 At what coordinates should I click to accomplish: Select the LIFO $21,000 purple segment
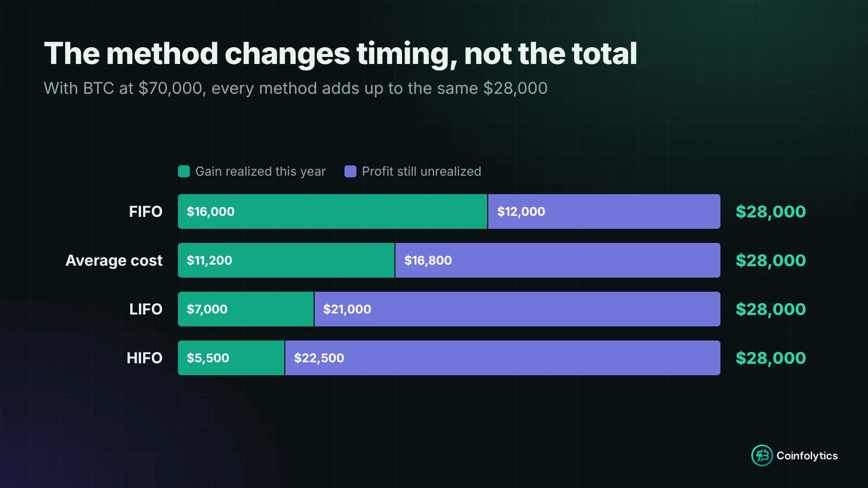518,309
